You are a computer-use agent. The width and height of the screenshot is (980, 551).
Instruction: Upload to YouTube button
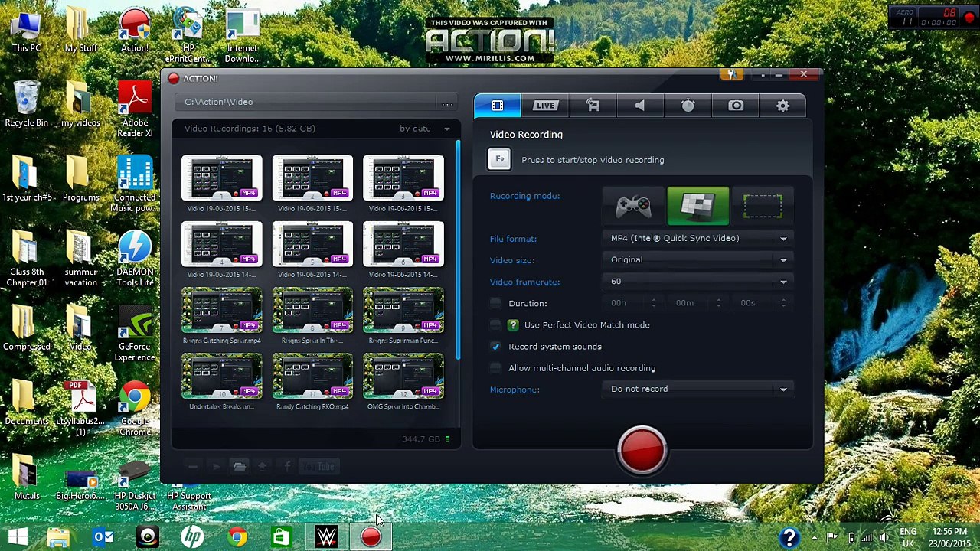pos(319,466)
